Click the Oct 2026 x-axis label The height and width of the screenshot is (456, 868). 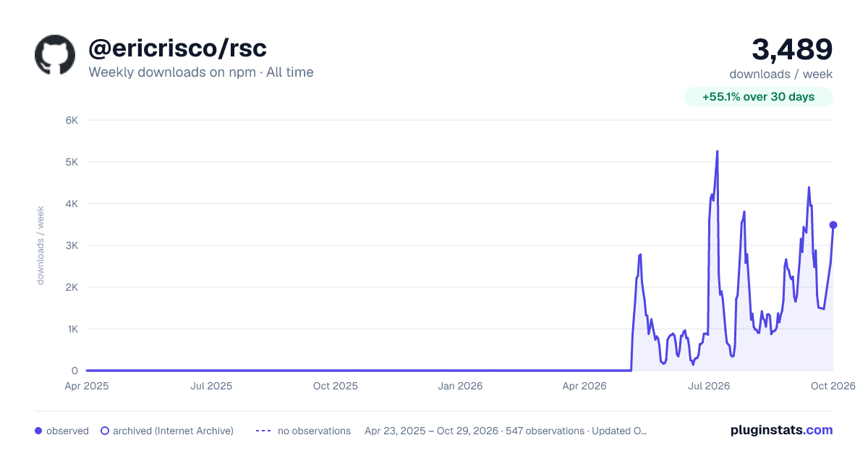[833, 386]
